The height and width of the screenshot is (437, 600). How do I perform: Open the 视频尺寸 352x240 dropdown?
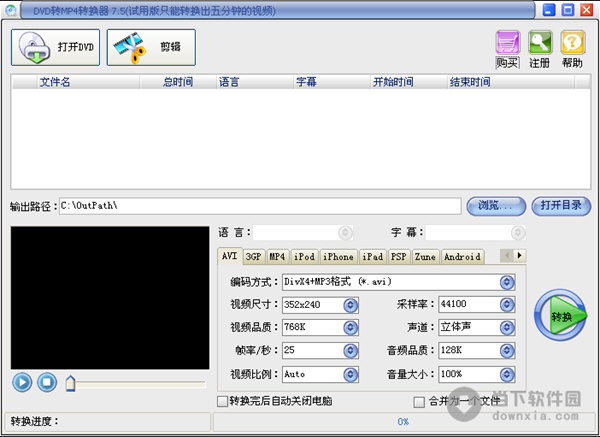click(x=350, y=305)
